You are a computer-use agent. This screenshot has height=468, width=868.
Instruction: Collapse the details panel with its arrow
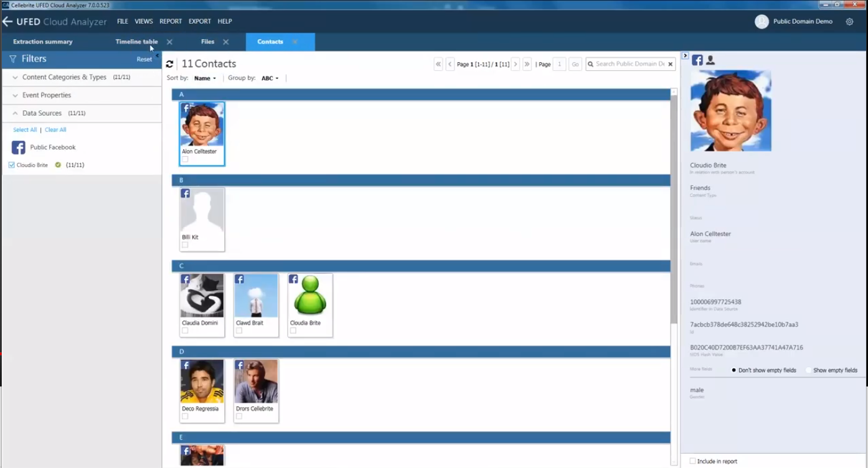tap(685, 56)
